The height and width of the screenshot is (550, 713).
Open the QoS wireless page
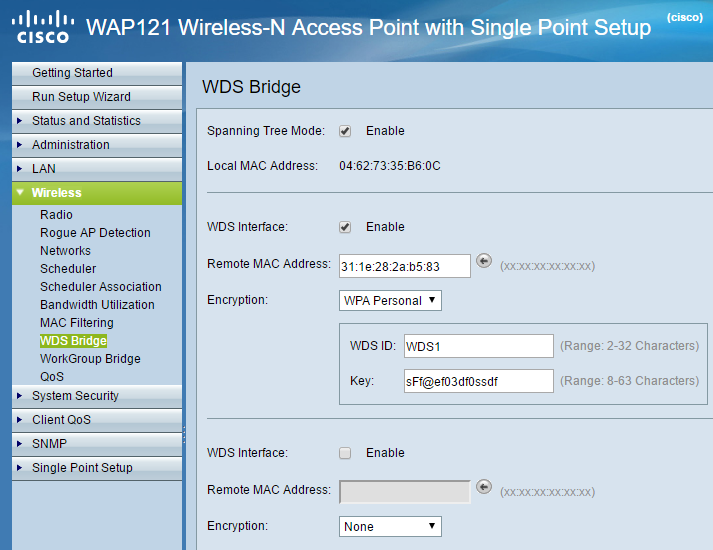tap(52, 377)
